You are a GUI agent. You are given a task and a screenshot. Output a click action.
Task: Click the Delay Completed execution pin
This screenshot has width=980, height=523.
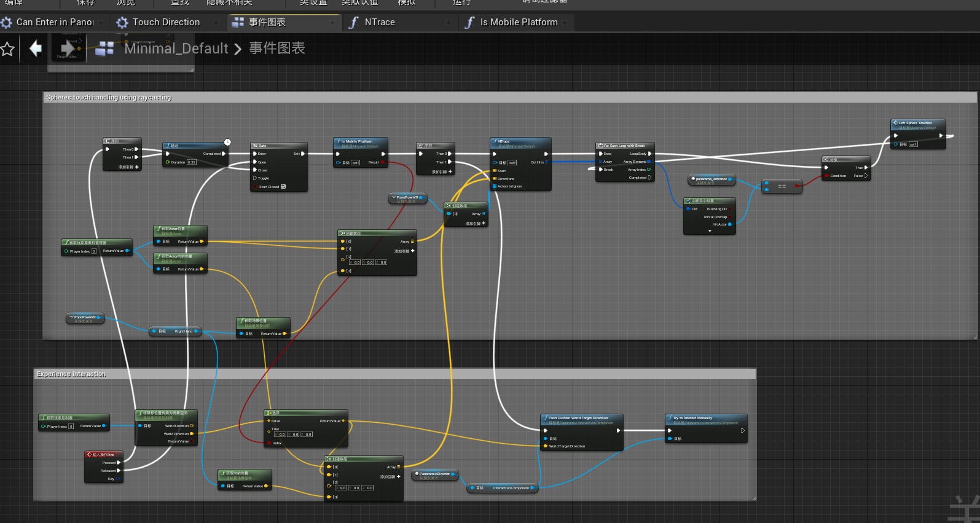(224, 154)
